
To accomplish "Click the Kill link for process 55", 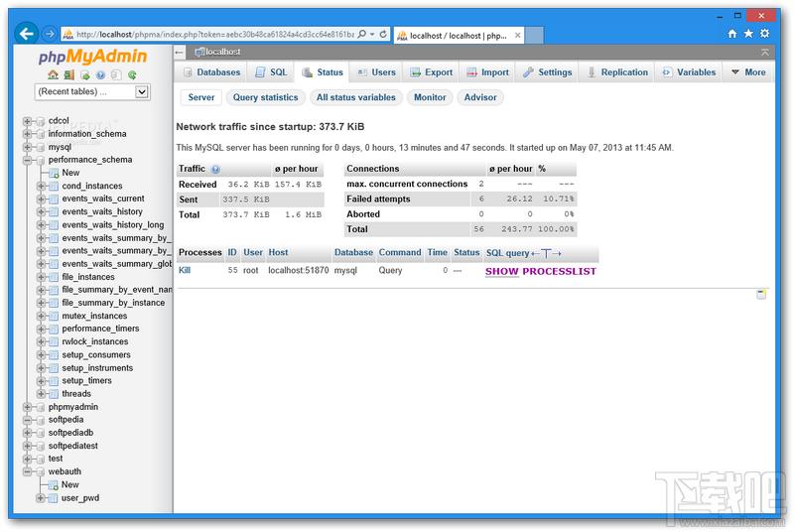I will tap(186, 270).
